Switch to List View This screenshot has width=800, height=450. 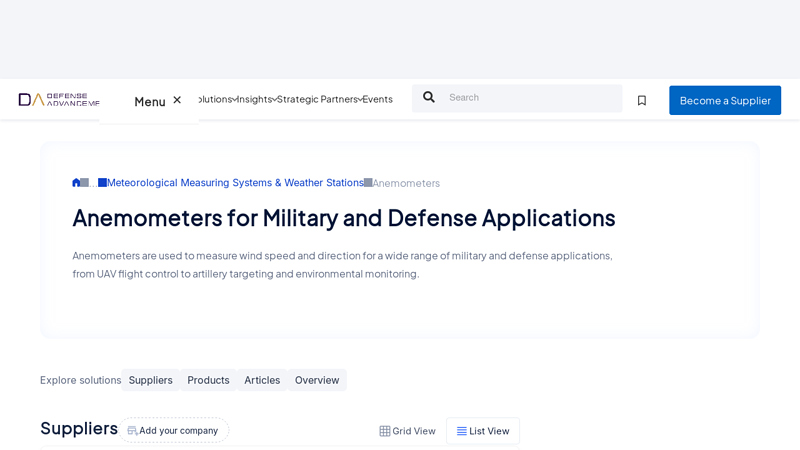tap(483, 431)
